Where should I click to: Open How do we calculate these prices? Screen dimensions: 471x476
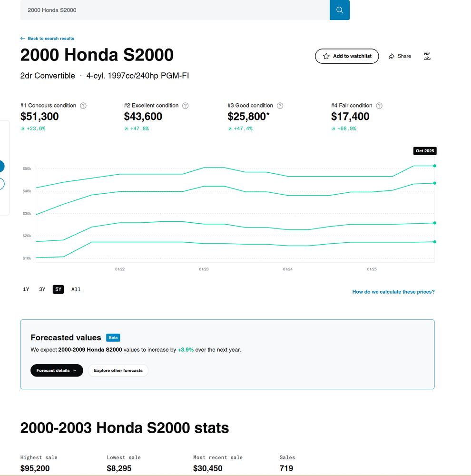pos(393,292)
